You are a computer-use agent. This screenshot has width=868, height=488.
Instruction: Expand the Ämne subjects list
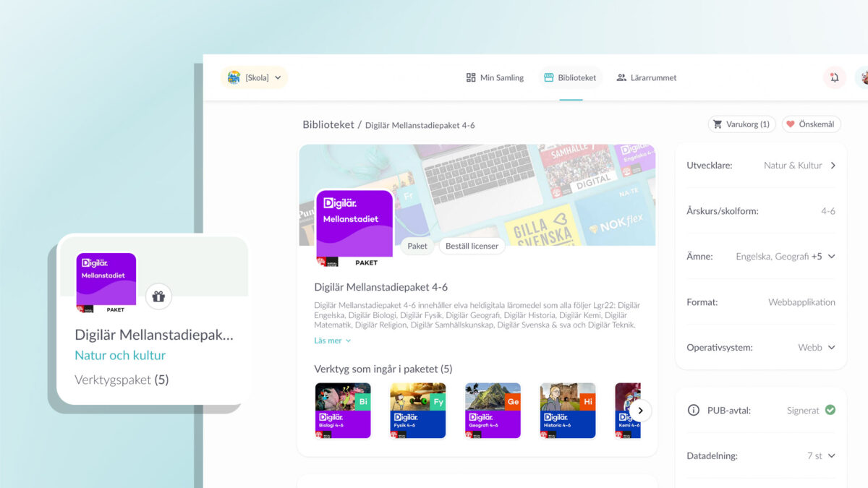tap(831, 256)
